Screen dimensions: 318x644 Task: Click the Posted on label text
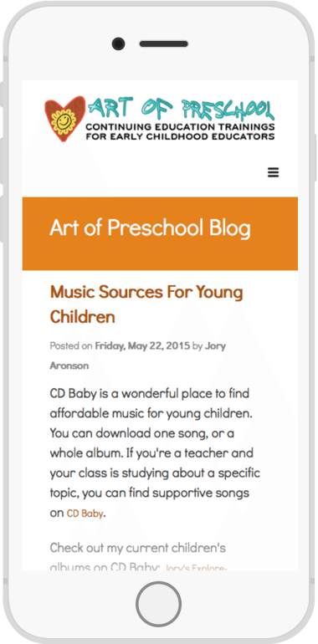coord(71,345)
